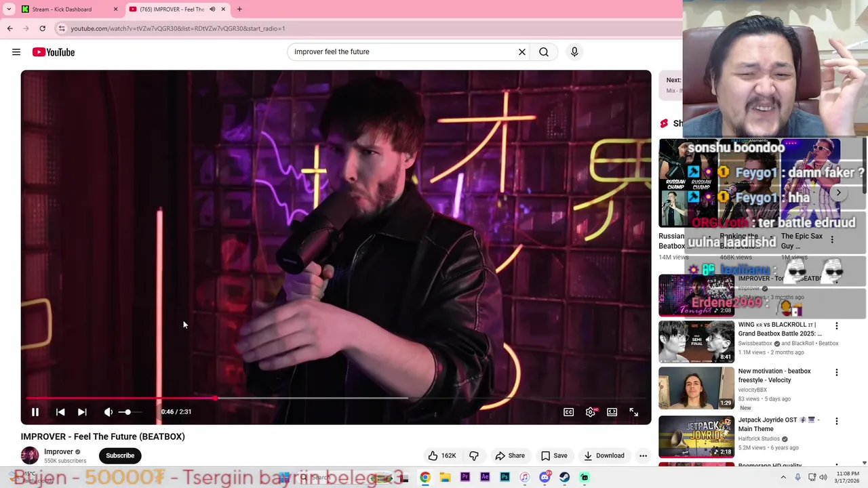
Task: Open File Explorer from taskbar
Action: point(445,477)
